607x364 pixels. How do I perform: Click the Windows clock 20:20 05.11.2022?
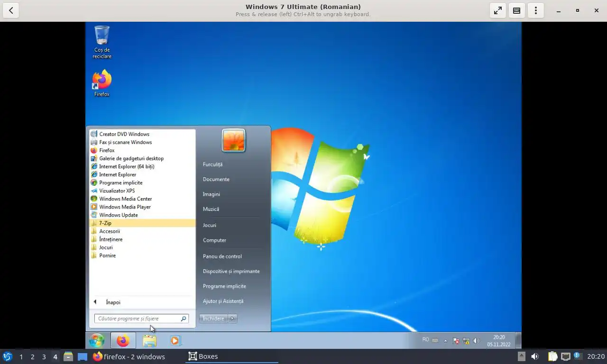tap(498, 341)
